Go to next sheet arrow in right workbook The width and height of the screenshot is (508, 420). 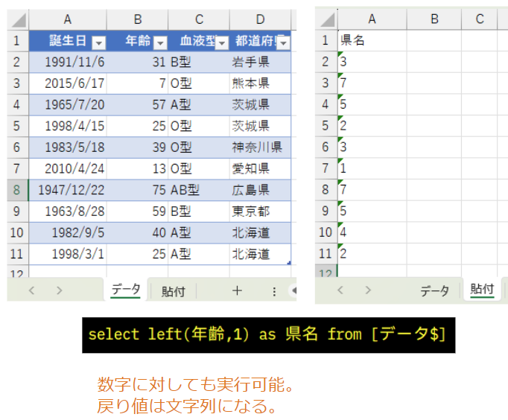click(368, 290)
